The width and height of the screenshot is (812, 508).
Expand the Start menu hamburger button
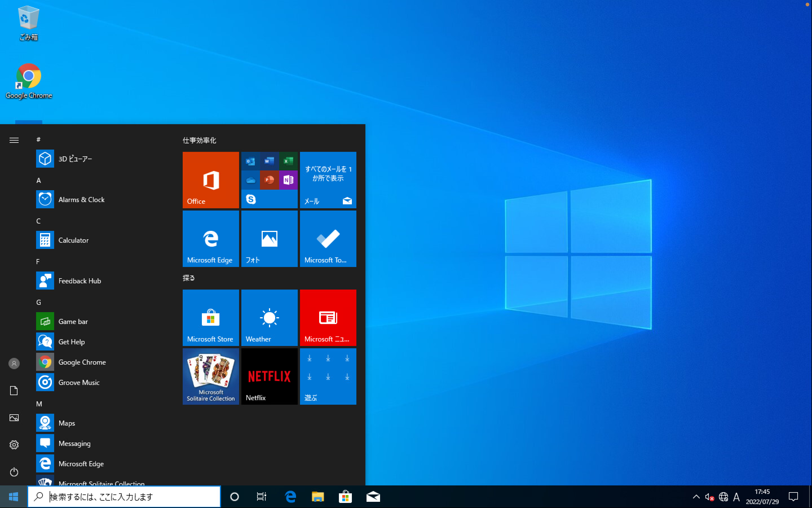[14, 140]
